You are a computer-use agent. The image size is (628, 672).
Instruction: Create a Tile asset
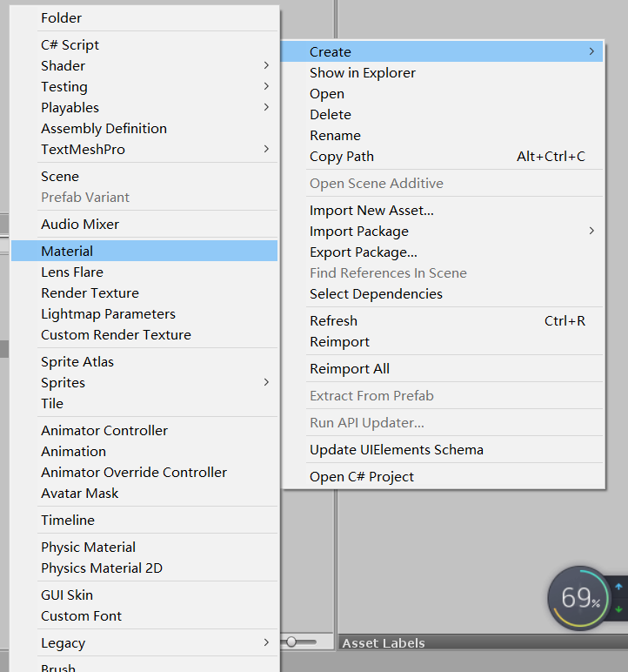click(x=144, y=404)
